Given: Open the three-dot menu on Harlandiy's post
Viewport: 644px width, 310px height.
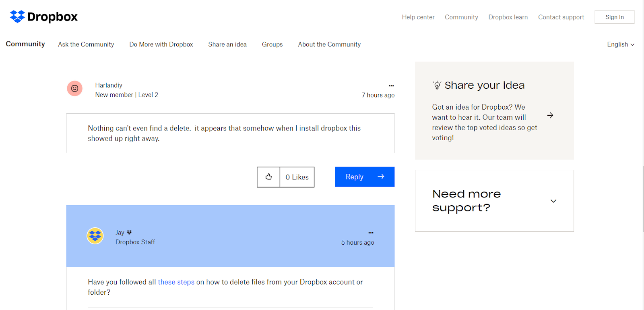Looking at the screenshot, I should [x=391, y=85].
